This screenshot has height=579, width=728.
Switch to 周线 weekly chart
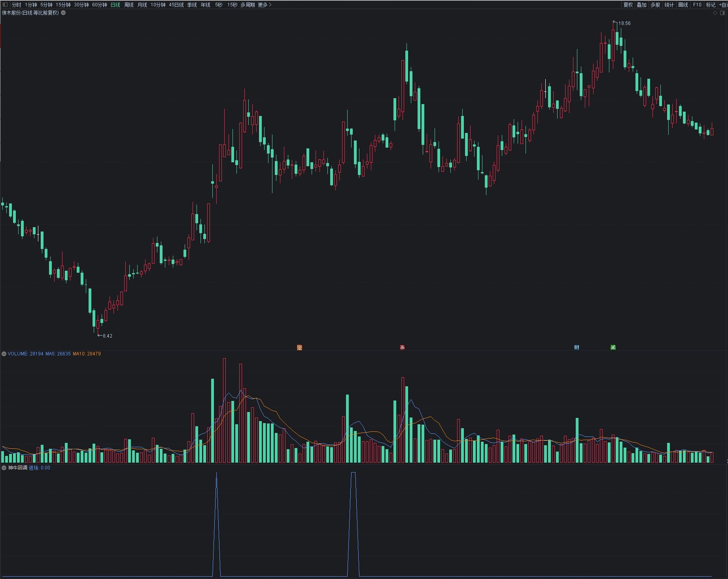pos(129,5)
